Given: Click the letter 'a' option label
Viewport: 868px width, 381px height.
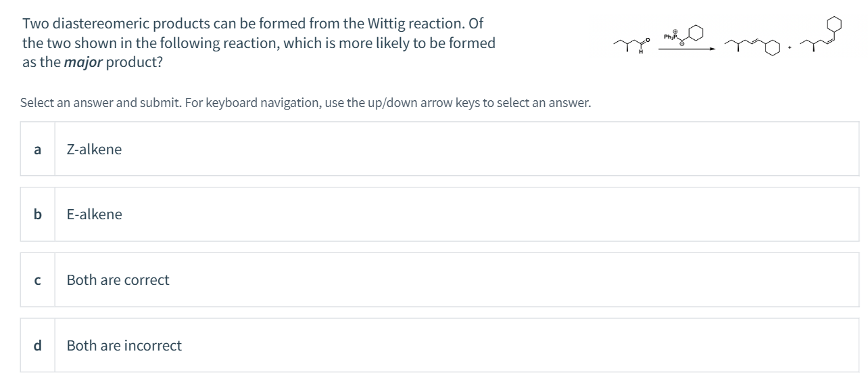Looking at the screenshot, I should coord(37,150).
